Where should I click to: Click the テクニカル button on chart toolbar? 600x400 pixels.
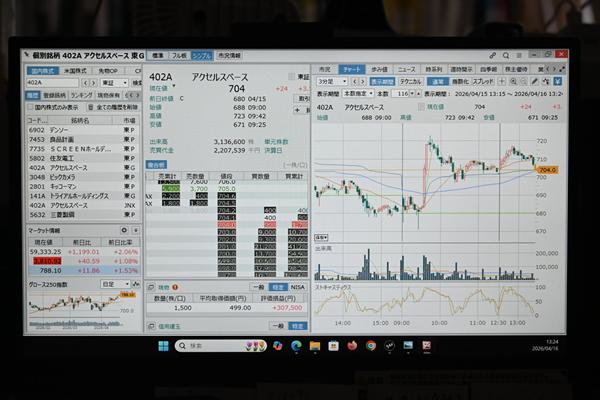pyautogui.click(x=410, y=80)
